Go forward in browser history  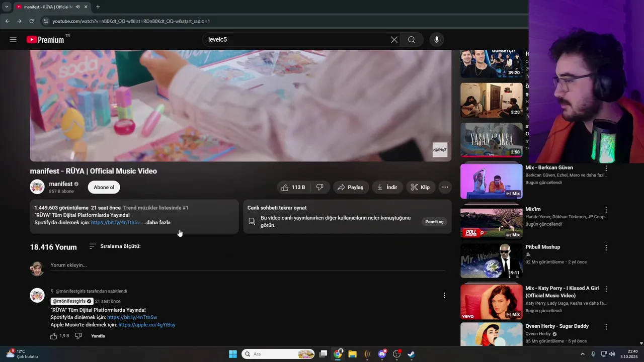pos(19,21)
